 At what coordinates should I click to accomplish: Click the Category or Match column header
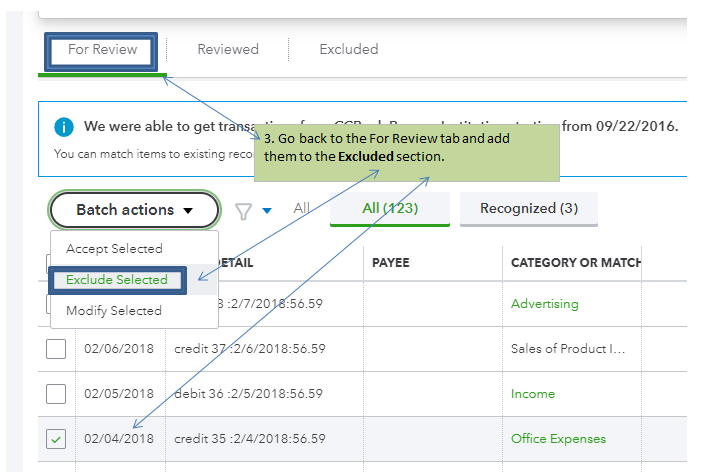(x=575, y=263)
